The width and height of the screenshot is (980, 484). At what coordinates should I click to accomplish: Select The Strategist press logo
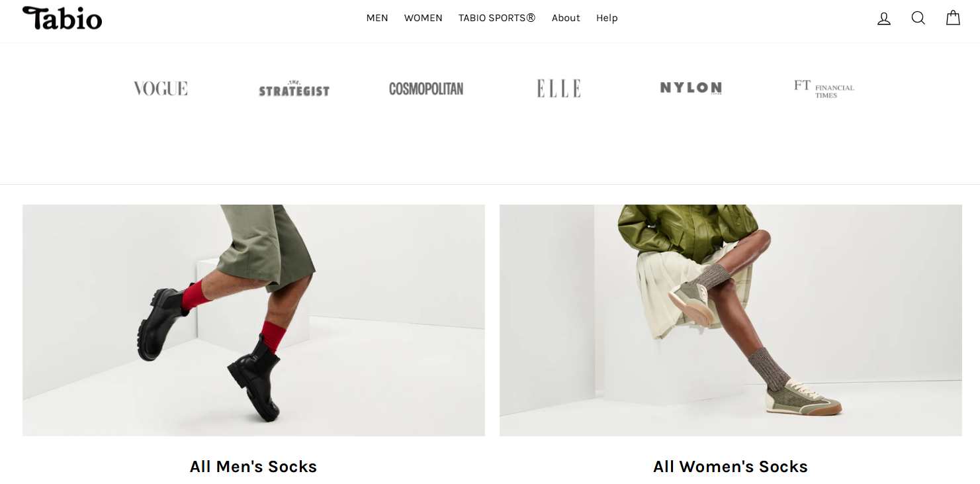coord(294,89)
